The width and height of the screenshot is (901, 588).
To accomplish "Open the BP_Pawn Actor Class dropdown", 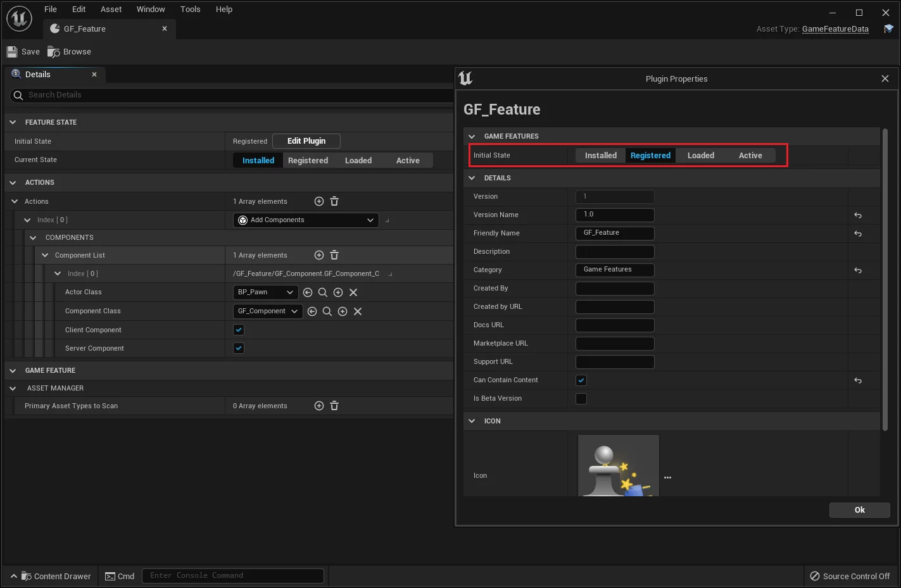I will coord(265,292).
